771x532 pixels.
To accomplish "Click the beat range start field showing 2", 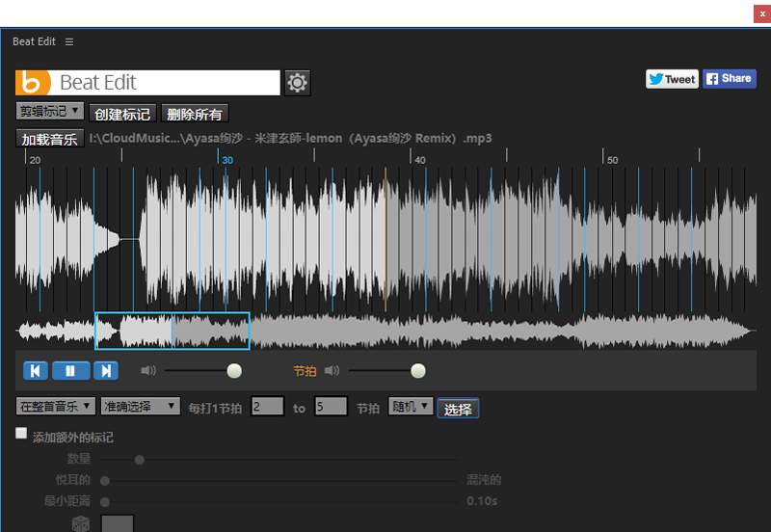I will [268, 406].
